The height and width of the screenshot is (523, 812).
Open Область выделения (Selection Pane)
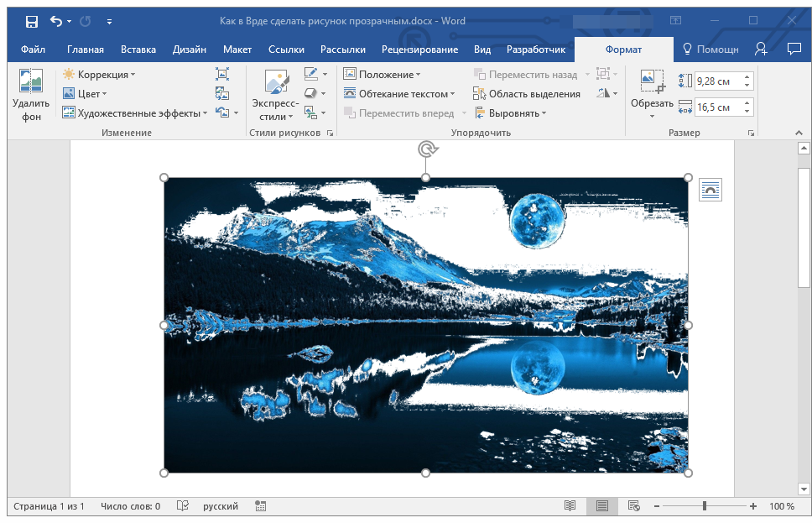(527, 94)
